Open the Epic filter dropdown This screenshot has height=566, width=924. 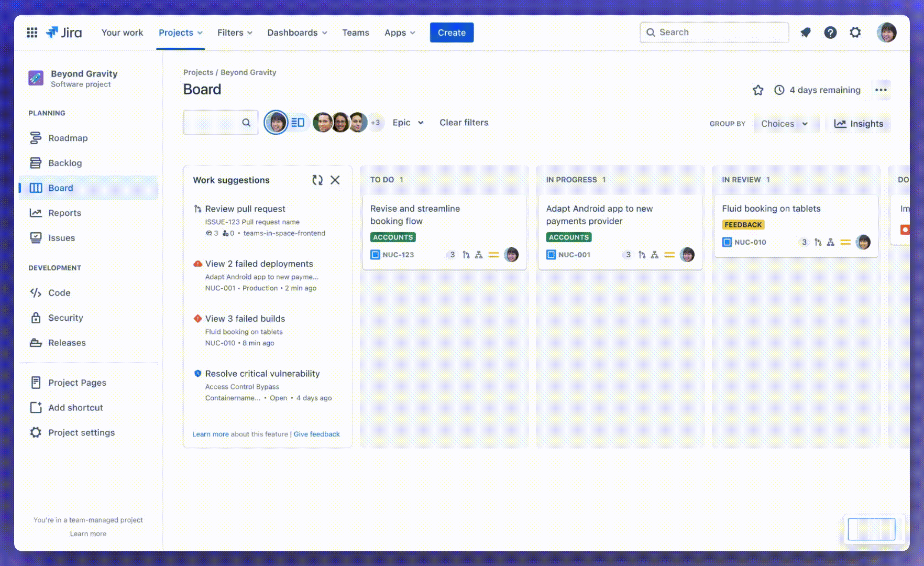point(408,123)
